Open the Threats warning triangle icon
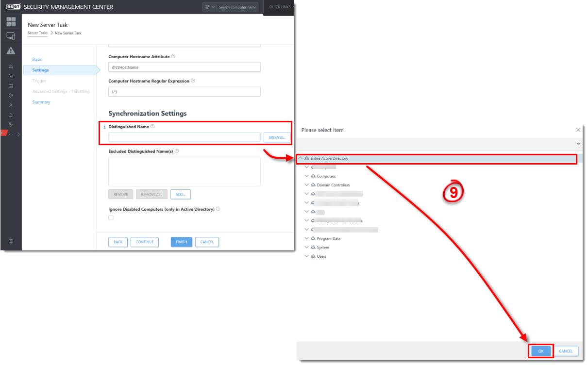Viewport: 588px width, 366px height. point(11,50)
